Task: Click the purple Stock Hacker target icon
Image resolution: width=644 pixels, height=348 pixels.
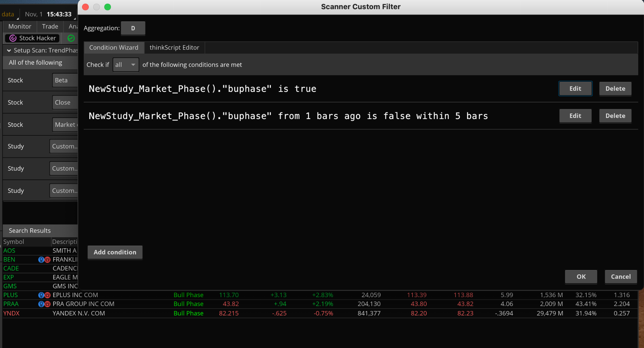Action: [x=13, y=38]
